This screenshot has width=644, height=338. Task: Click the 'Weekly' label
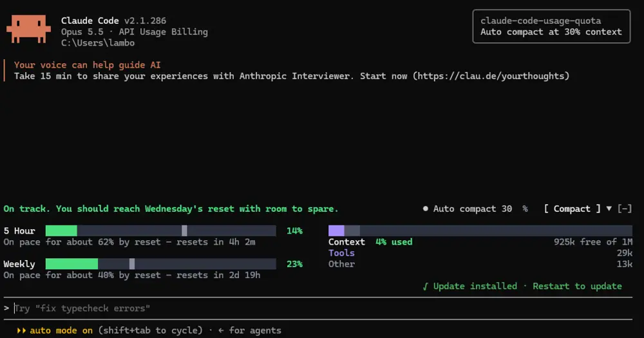click(x=19, y=264)
